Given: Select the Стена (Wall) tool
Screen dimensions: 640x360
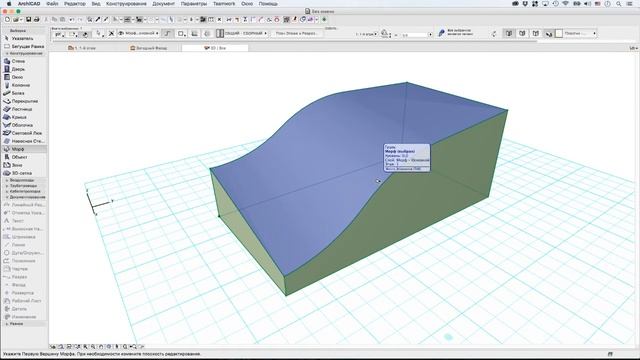Looking at the screenshot, I should [24, 61].
